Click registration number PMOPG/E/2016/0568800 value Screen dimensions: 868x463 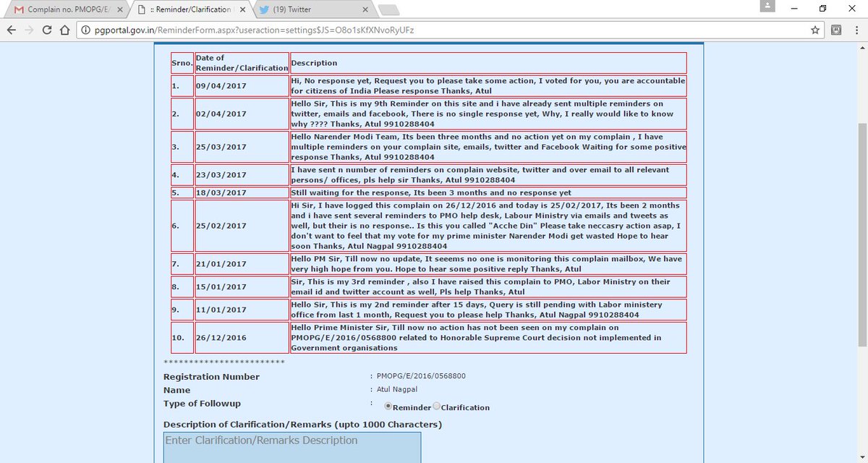click(421, 376)
